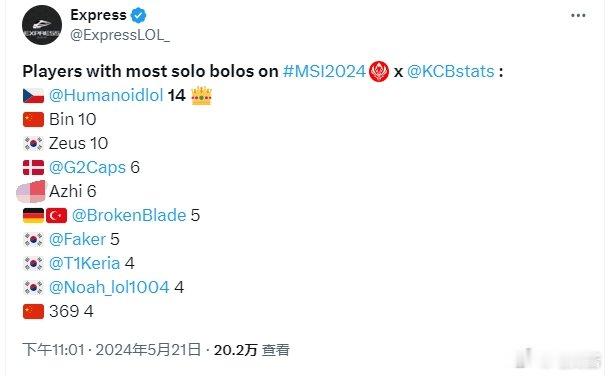Click the Turkish flag beside BrokenBlade
This screenshot has width=608, height=376.
tap(57, 216)
